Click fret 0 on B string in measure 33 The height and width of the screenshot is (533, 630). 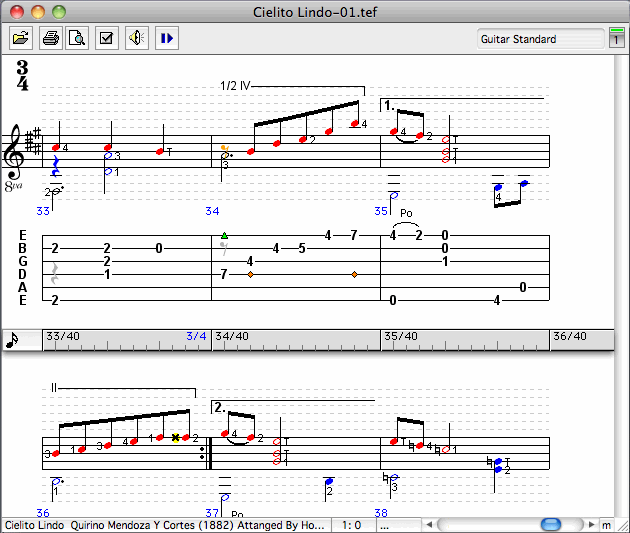159,248
